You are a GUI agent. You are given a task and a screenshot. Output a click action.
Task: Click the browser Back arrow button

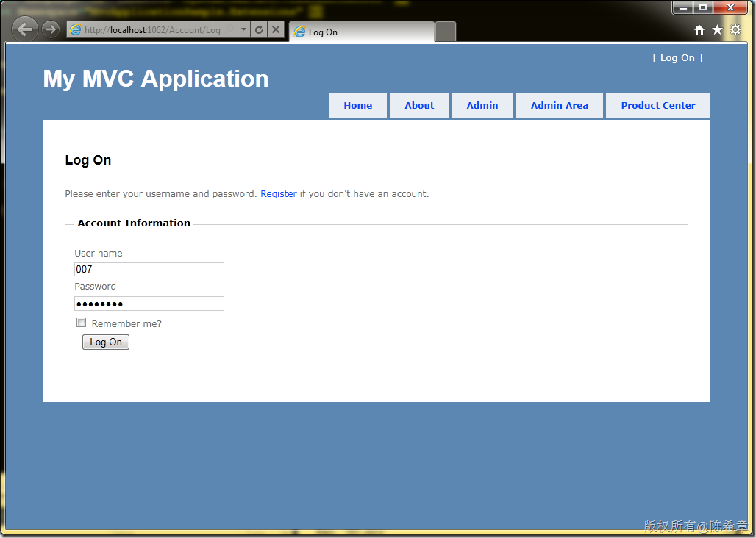pyautogui.click(x=25, y=29)
